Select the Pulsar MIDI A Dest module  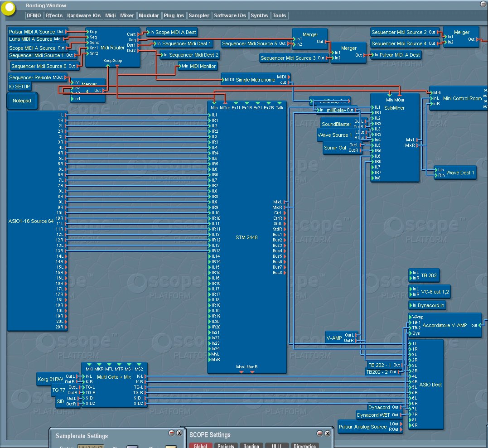[x=397, y=55]
